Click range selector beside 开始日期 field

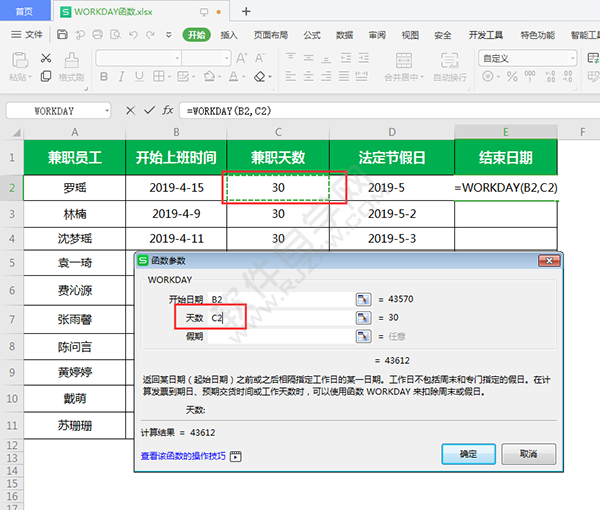click(x=364, y=299)
